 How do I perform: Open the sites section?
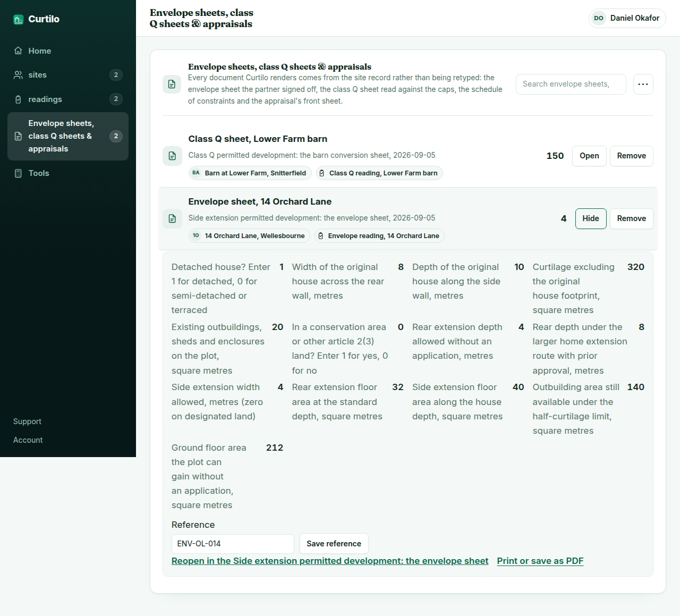(68, 75)
